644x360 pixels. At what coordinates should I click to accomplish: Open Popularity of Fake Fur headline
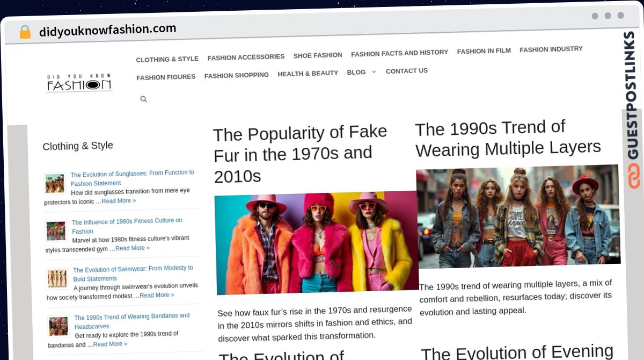(299, 154)
